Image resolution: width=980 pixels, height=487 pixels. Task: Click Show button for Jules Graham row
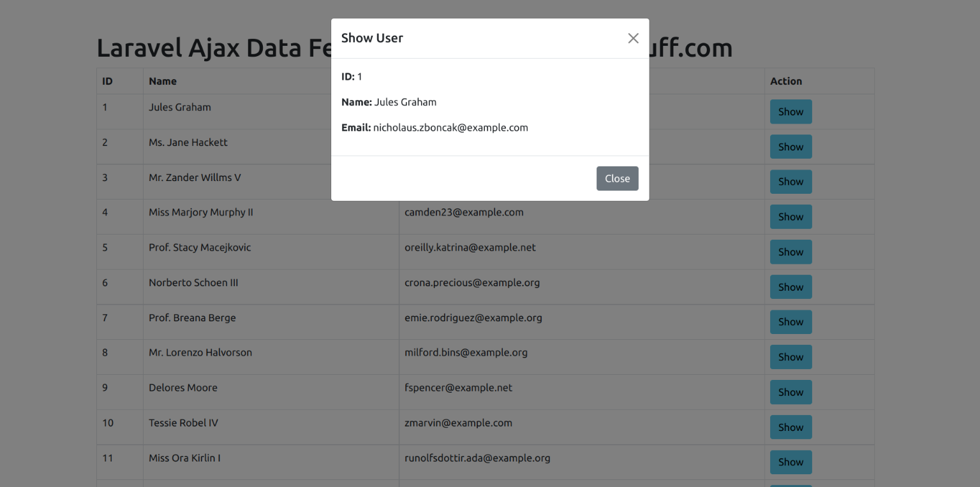(x=791, y=112)
